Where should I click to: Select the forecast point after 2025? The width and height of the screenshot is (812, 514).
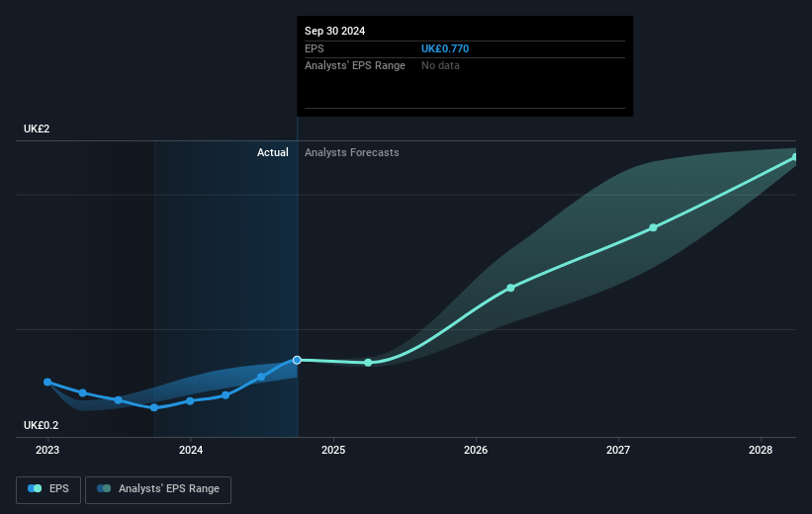(x=368, y=363)
